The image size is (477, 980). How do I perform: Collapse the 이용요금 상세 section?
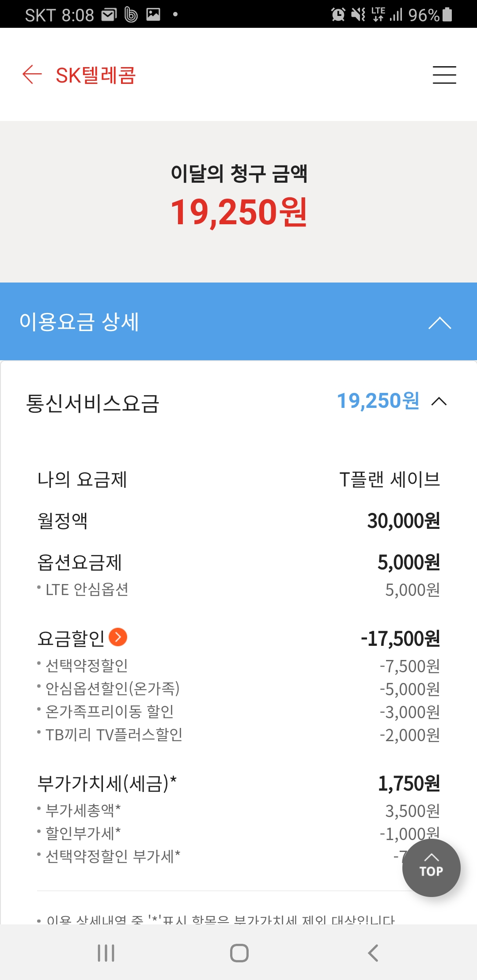439,323
